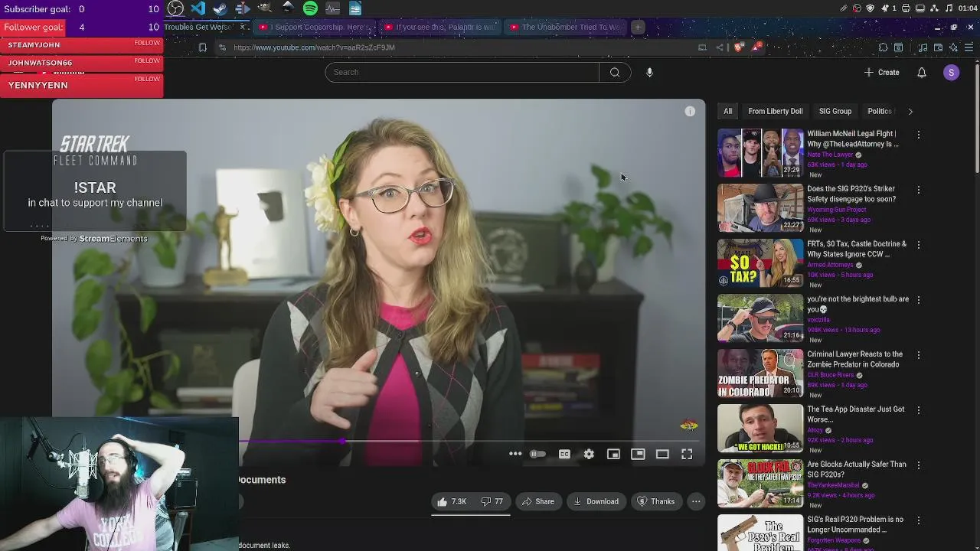Viewport: 980px width, 551px height.
Task: Open the video player settings gear
Action: coord(589,454)
